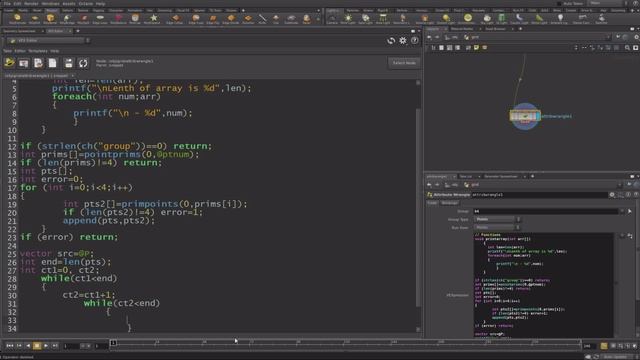Open VEX Editor help icon
Screen dimensions: 640x360
point(414,40)
